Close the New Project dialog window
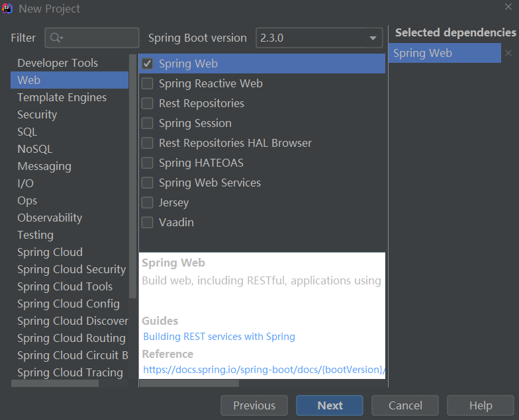519x420 pixels. click(x=508, y=7)
